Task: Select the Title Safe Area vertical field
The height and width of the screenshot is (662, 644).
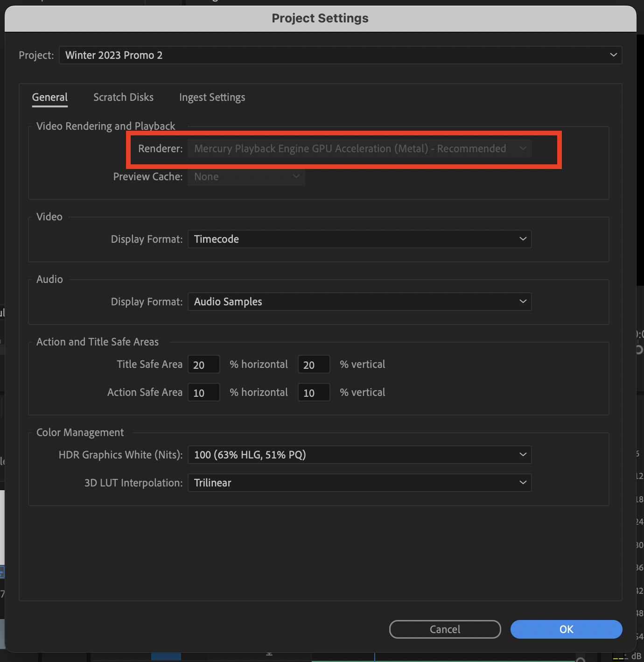Action: 314,364
